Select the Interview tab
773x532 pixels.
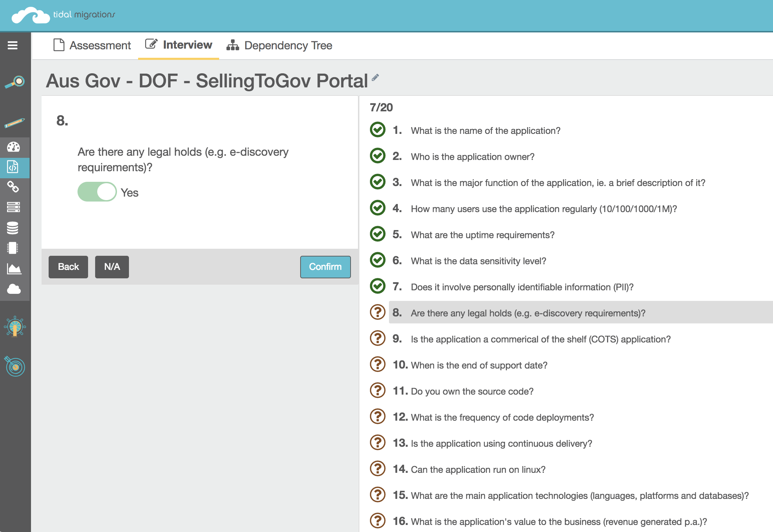click(x=179, y=45)
